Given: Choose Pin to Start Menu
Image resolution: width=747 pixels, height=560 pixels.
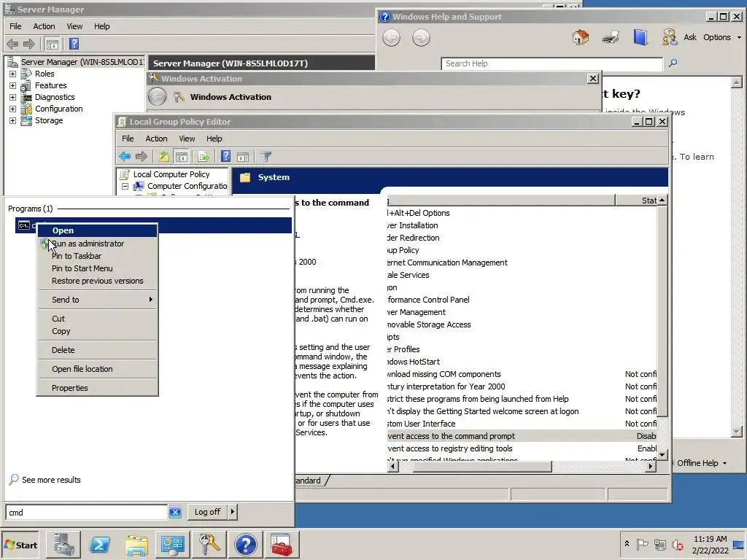Looking at the screenshot, I should point(98,268).
